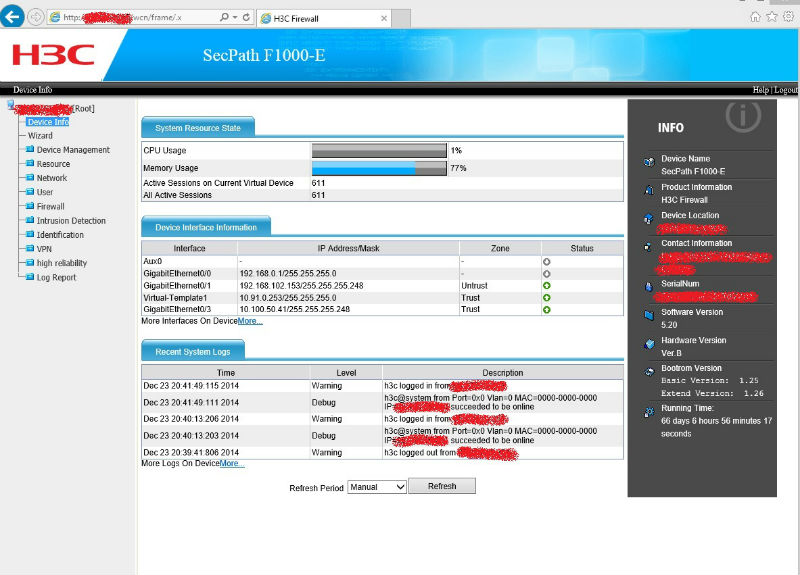
Task: Click the GigabitEthernet0/1 green status icon
Action: [x=546, y=286]
